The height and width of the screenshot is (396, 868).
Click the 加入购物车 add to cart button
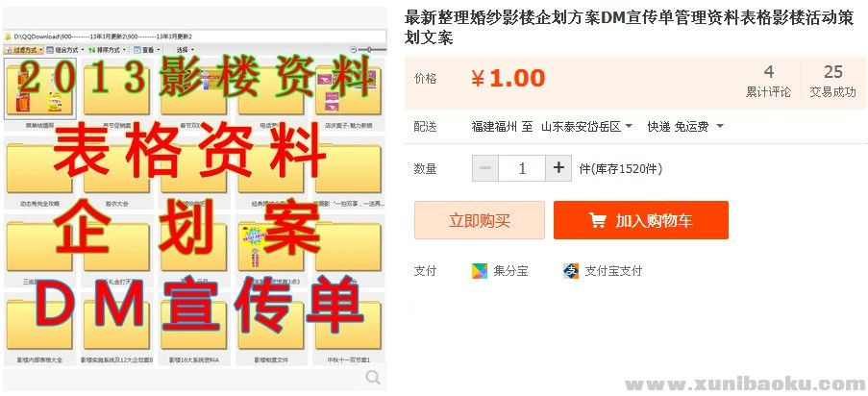[x=641, y=220]
